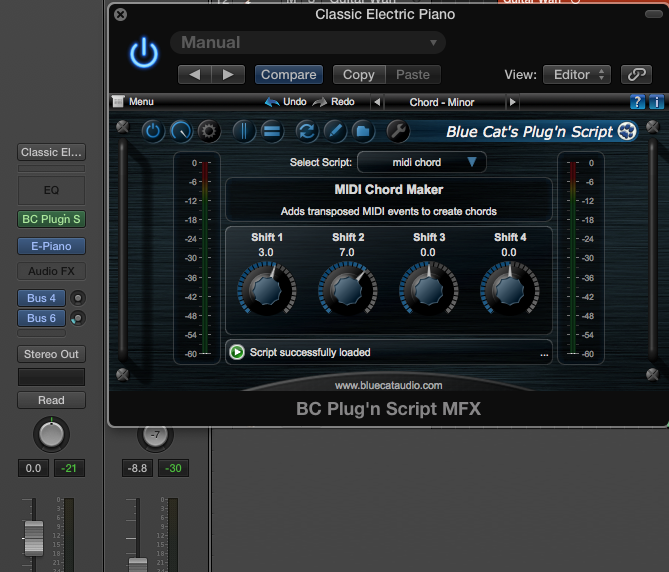Click the -30 peak level display
This screenshot has width=669, height=572.
click(x=173, y=468)
